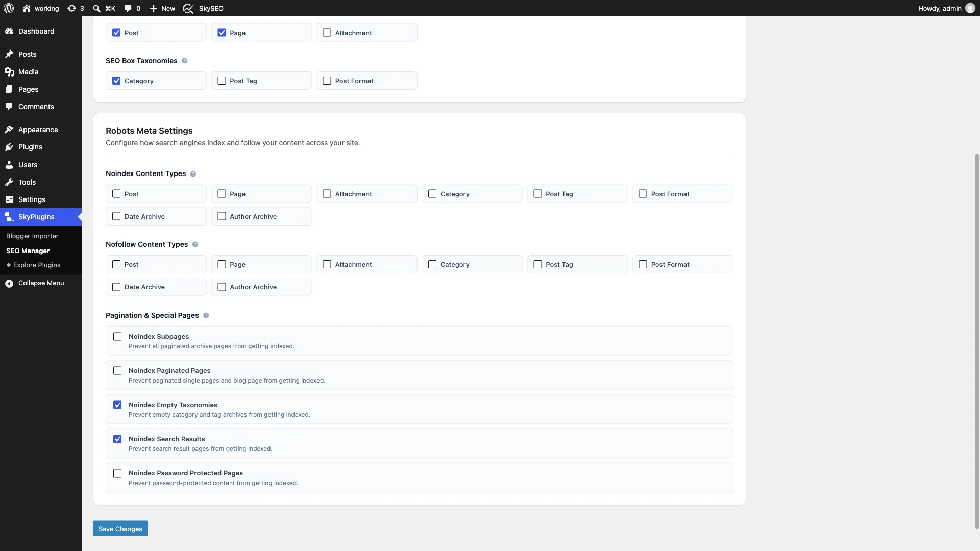Open the Pages menu item
980x551 pixels.
click(x=41, y=89)
